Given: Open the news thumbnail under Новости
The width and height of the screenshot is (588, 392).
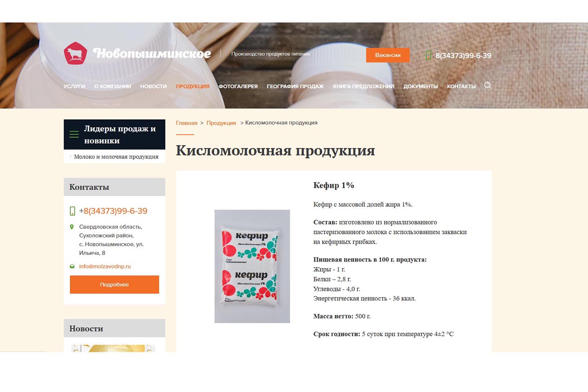Looking at the screenshot, I should (x=113, y=348).
